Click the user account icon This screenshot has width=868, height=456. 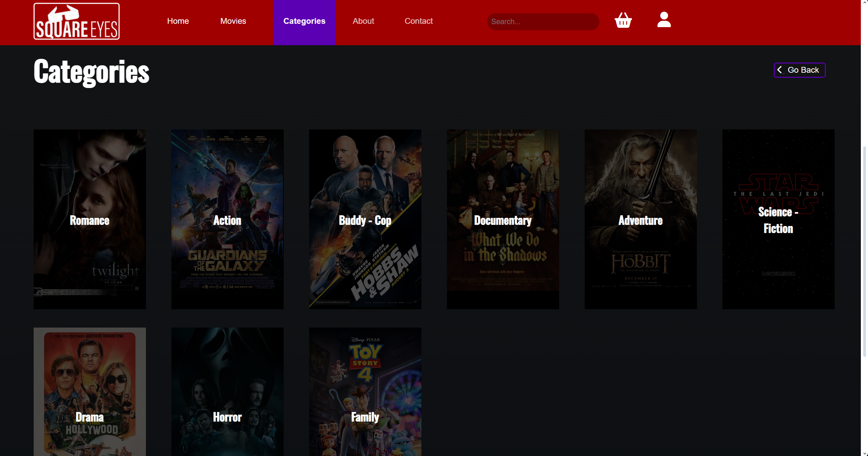663,20
